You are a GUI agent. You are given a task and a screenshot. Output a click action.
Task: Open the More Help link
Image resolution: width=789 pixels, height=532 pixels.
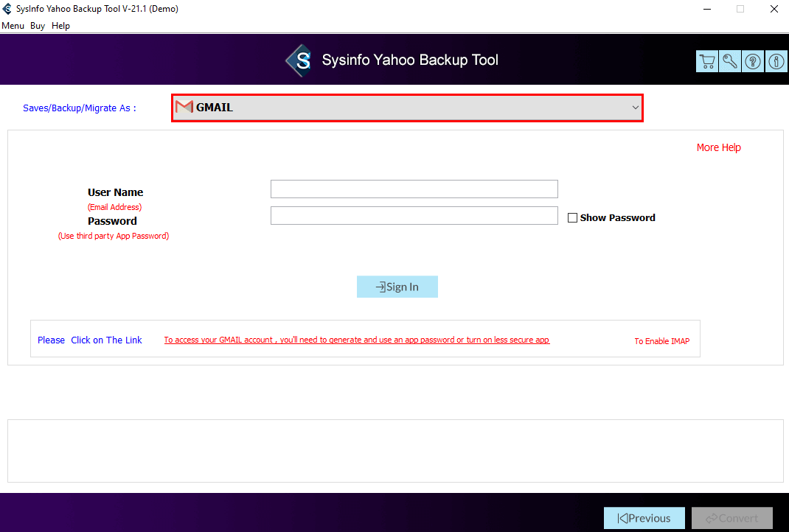(718, 147)
